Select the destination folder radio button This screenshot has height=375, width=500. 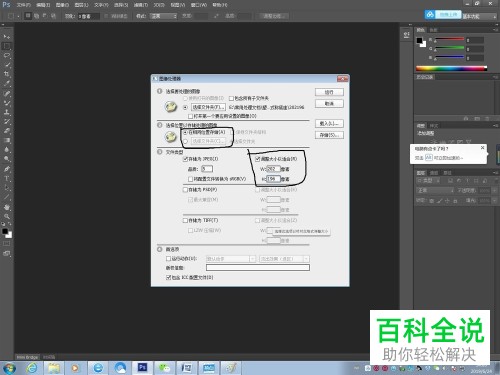pyautogui.click(x=185, y=141)
